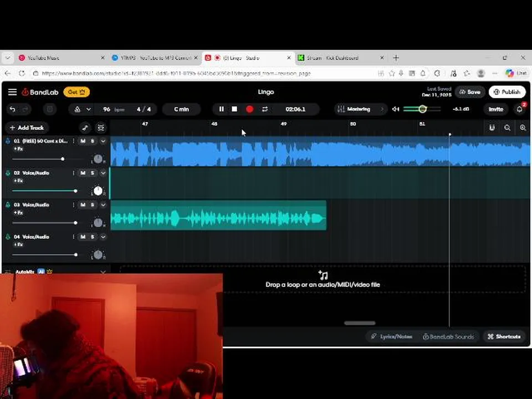Redo the last undone action

click(x=25, y=109)
